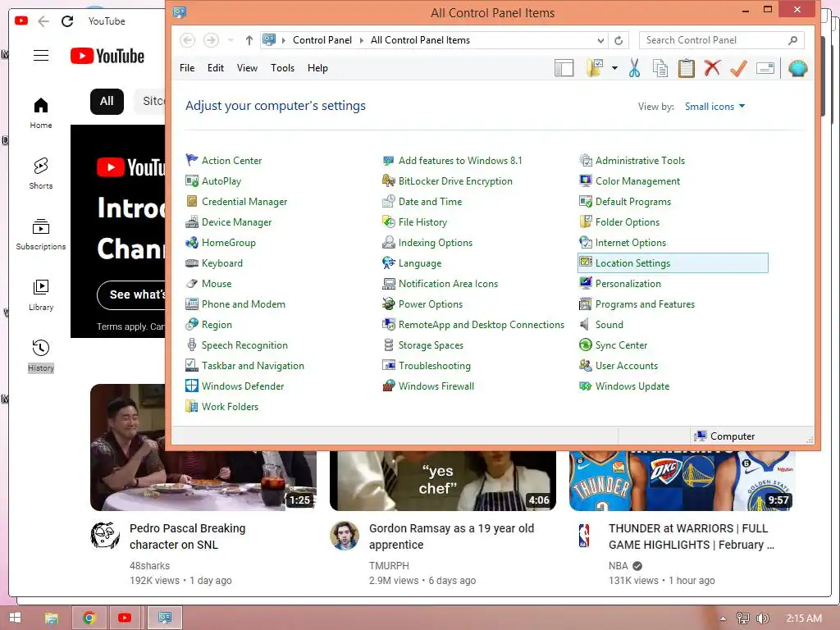Click the red X Delete toolbar icon
The image size is (840, 630).
(712, 68)
